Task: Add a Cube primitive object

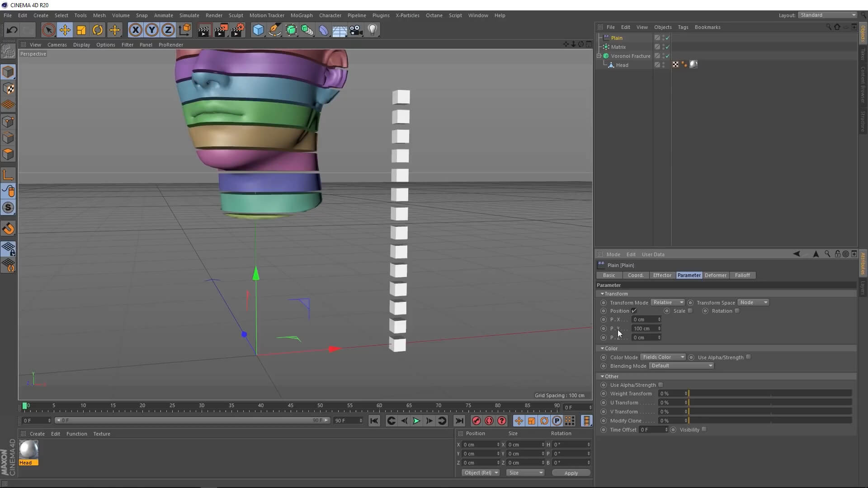Action: [258, 30]
